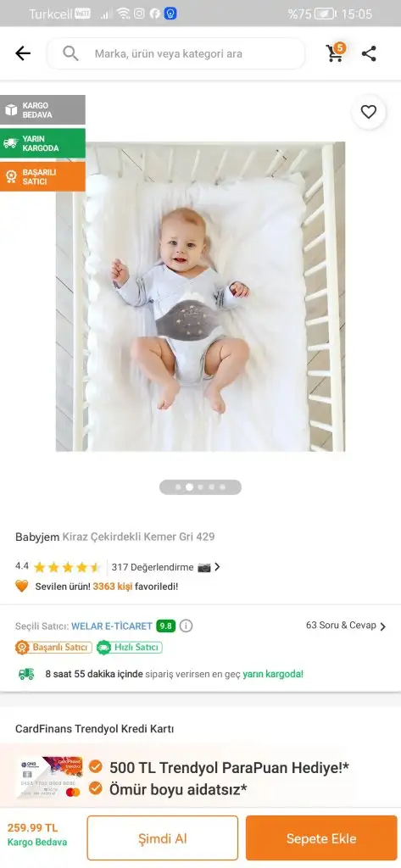Go back using the arrow icon
Image resolution: width=401 pixels, height=868 pixels.
23,53
